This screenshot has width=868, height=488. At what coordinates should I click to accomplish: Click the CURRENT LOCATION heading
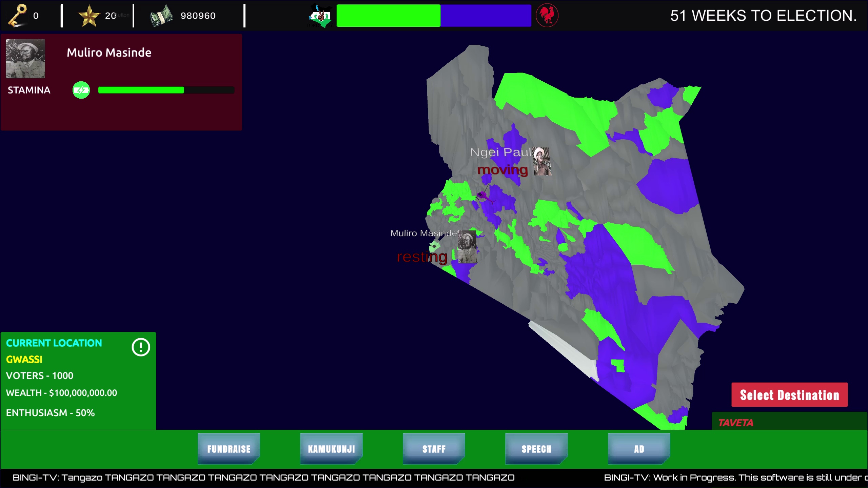tap(54, 343)
